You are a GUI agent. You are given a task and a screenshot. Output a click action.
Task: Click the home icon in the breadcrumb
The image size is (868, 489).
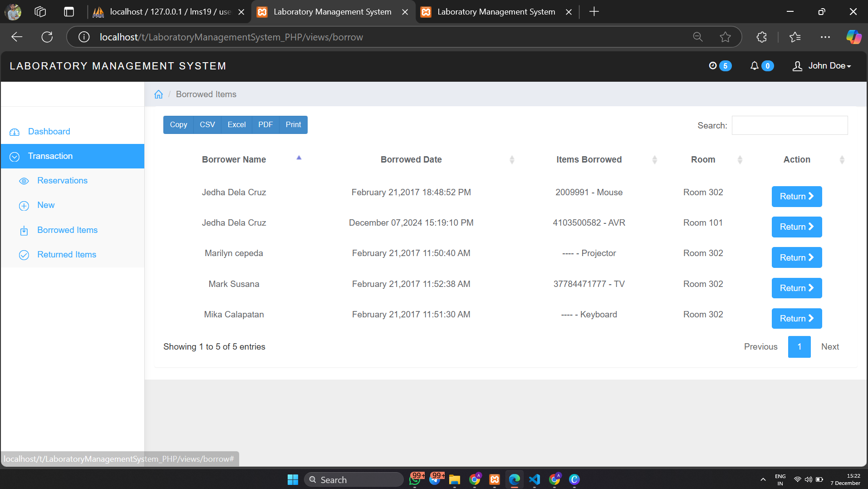tap(158, 94)
